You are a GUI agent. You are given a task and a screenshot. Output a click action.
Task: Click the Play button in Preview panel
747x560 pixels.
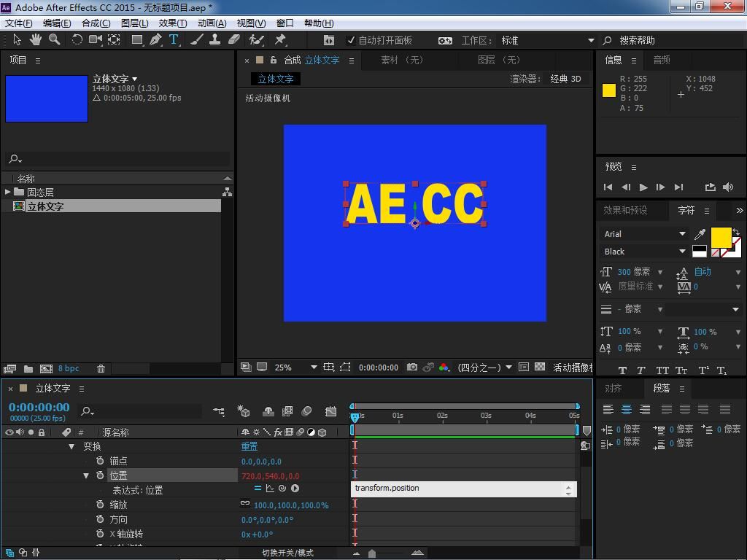point(643,187)
